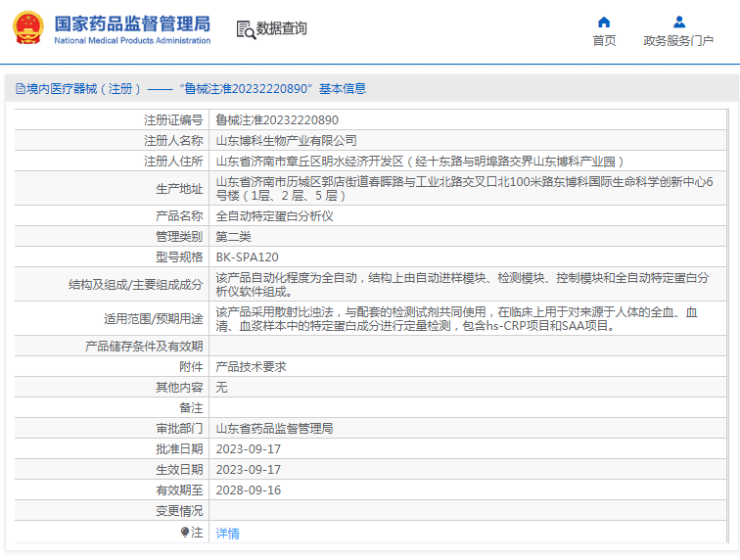Image resolution: width=740 pixels, height=560 pixels.
Task: Click the 附件 row label
Action: coord(191,367)
